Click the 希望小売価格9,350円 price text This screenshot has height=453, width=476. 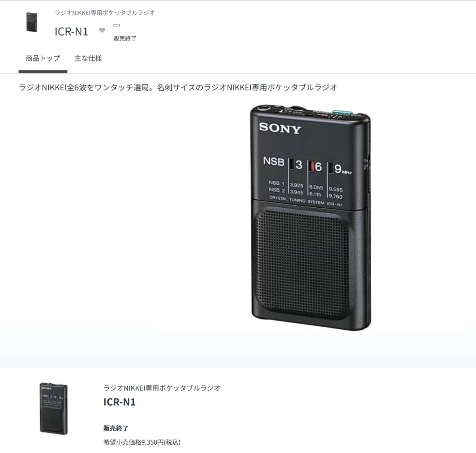tap(142, 442)
